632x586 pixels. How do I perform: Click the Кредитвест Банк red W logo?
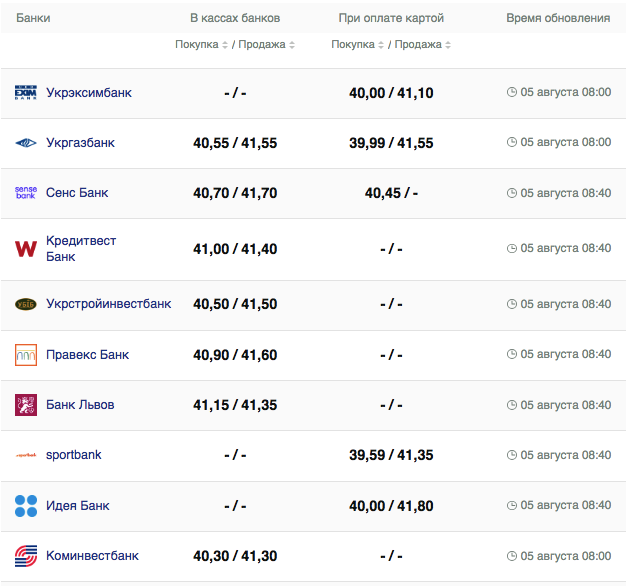26,249
